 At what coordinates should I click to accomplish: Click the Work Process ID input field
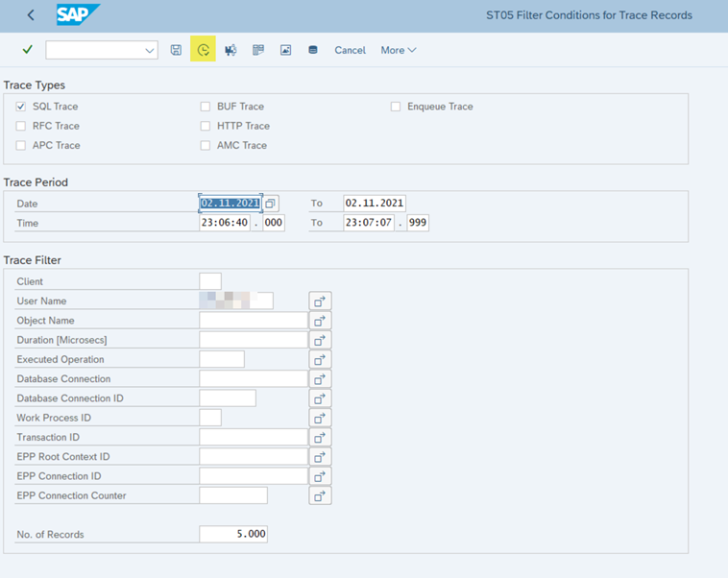pos(210,418)
